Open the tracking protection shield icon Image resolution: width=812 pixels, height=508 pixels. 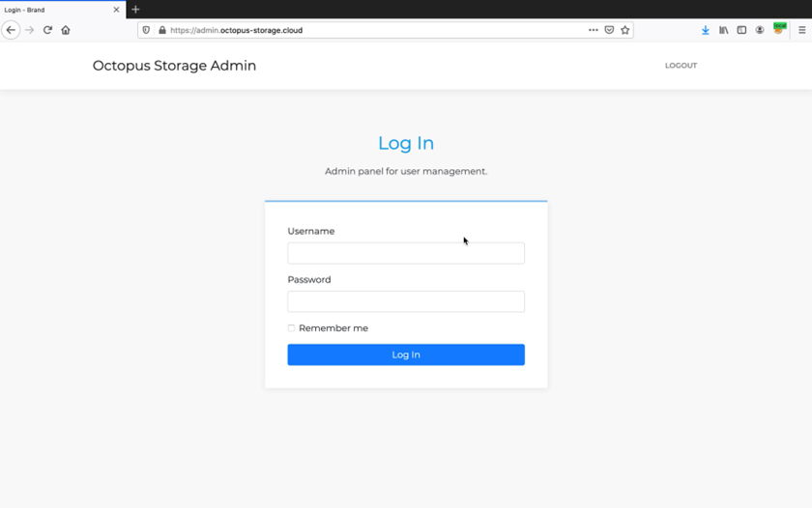(146, 30)
